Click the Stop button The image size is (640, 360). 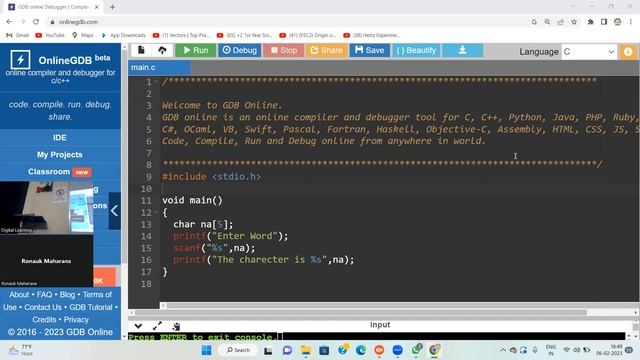point(283,50)
